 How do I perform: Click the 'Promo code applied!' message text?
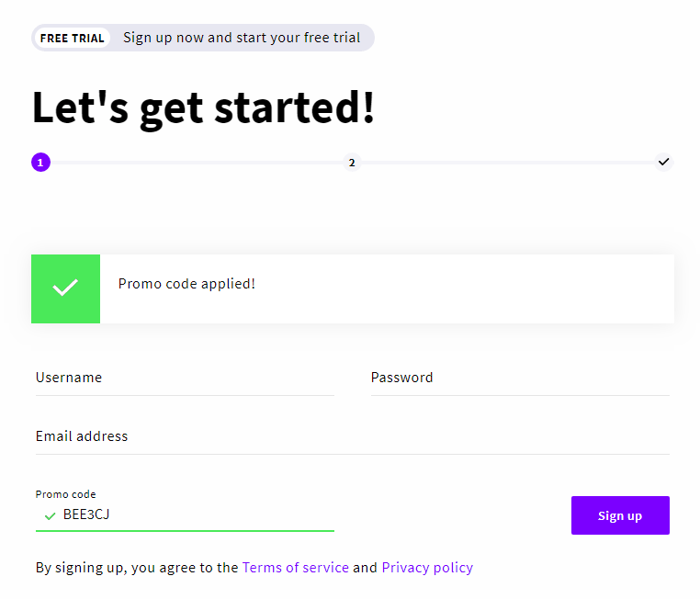click(186, 284)
